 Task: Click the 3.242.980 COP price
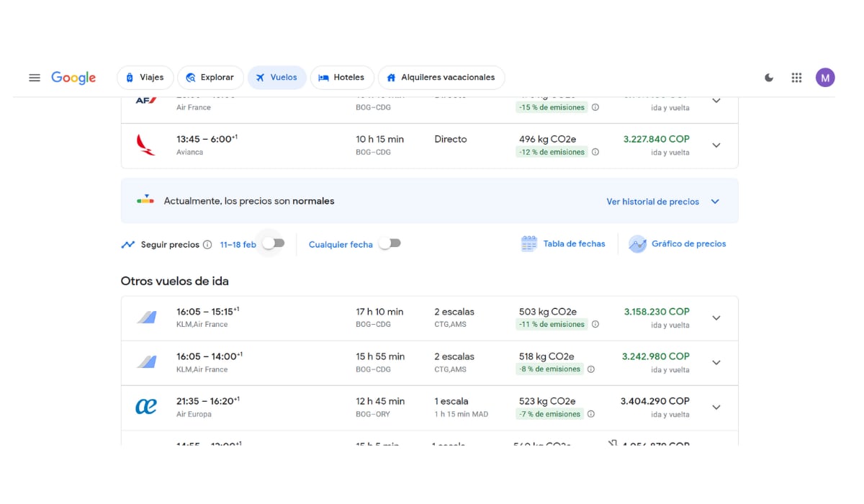pyautogui.click(x=656, y=356)
